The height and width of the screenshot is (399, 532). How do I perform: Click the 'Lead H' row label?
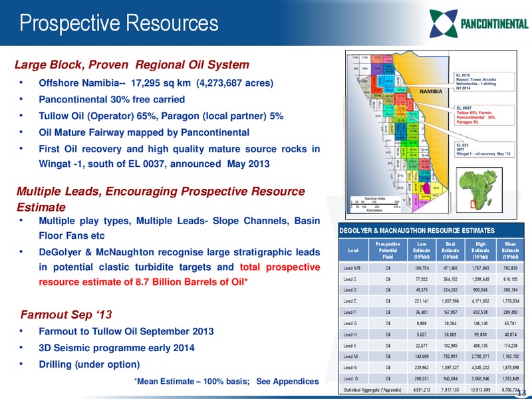click(x=350, y=334)
